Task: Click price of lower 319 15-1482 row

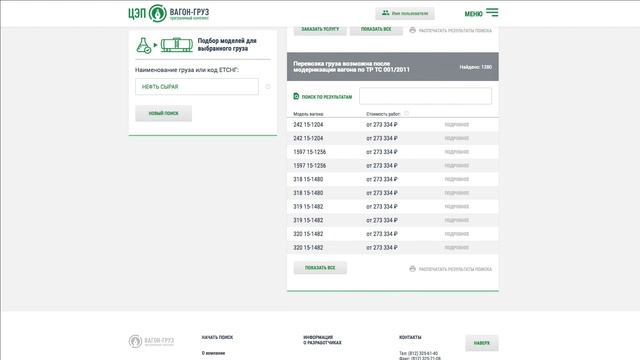Action: pos(382,220)
